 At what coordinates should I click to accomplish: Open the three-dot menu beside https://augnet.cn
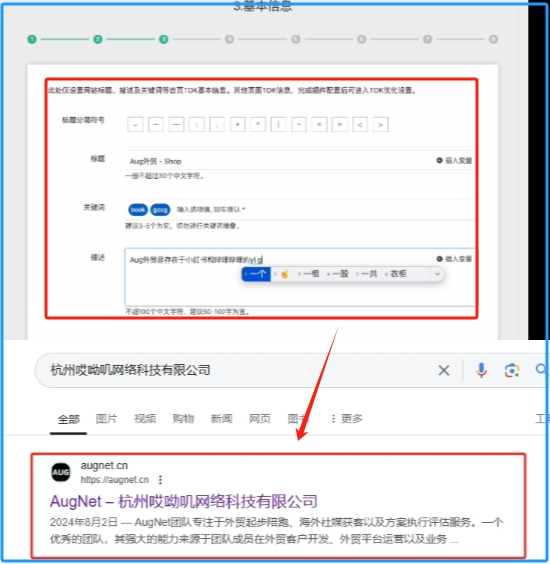pyautogui.click(x=160, y=479)
